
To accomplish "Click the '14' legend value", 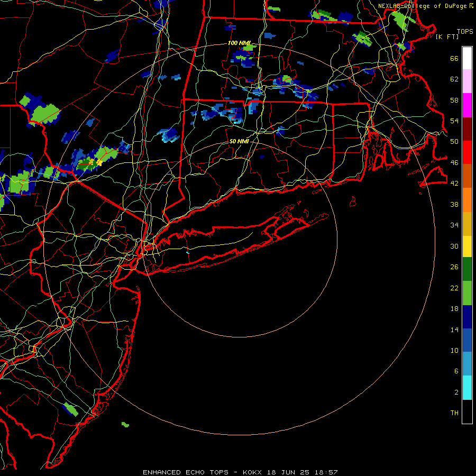I will click(454, 329).
